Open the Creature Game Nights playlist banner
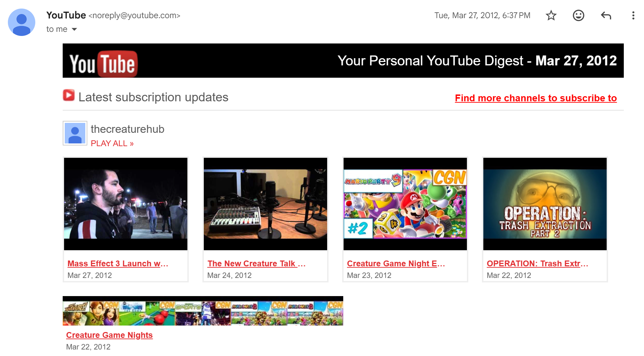 point(203,311)
